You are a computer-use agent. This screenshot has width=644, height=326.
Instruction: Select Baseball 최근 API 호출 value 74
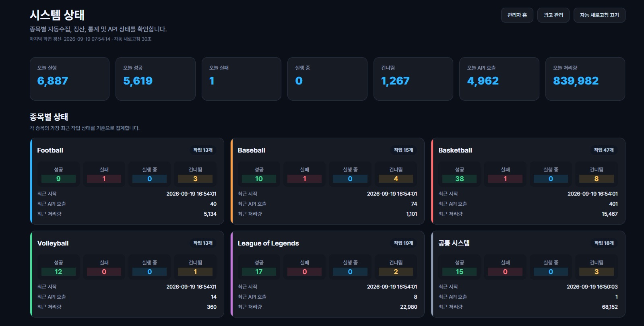point(414,204)
